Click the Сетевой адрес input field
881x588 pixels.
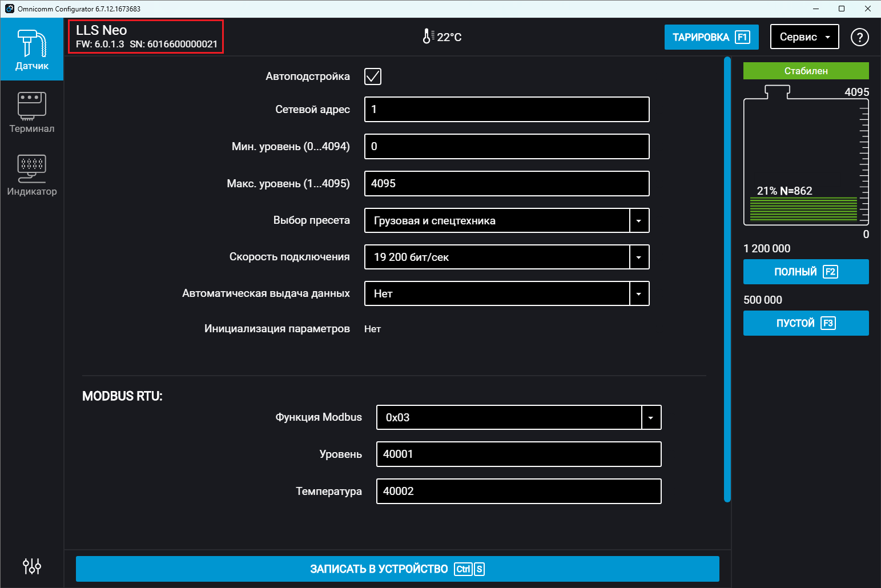(x=506, y=110)
